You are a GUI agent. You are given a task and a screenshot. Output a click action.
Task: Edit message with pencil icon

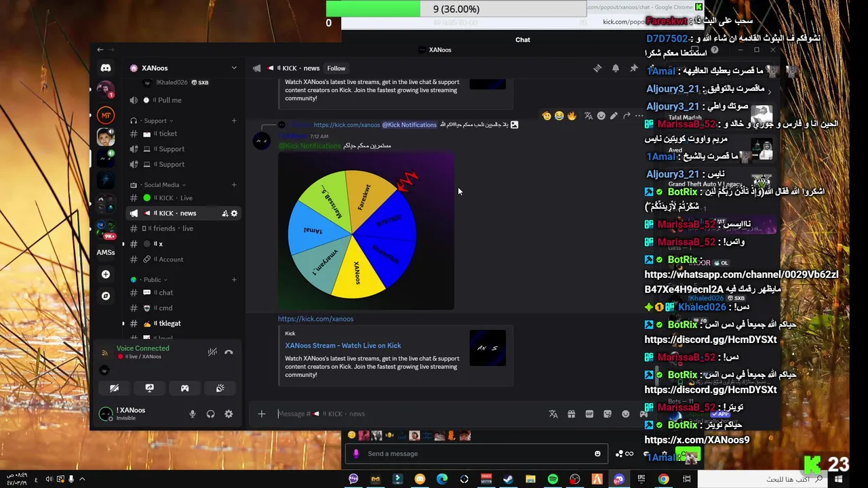point(614,116)
